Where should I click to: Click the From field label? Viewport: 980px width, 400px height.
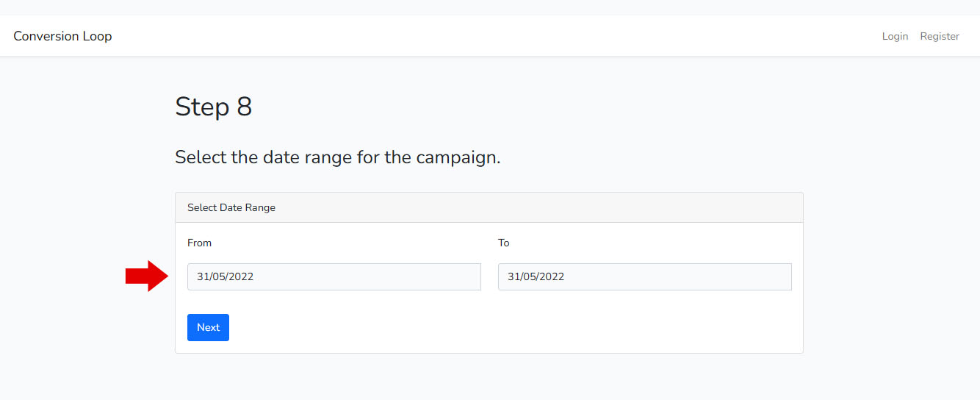pyautogui.click(x=199, y=243)
